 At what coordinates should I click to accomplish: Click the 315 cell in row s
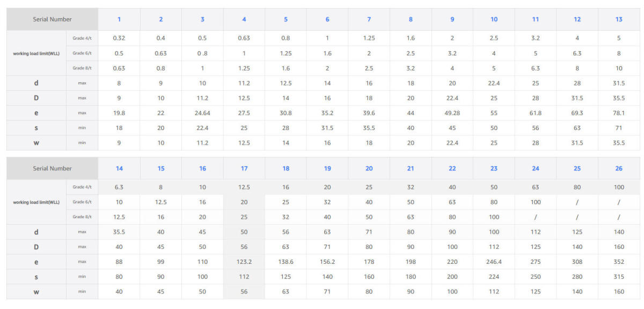(619, 277)
